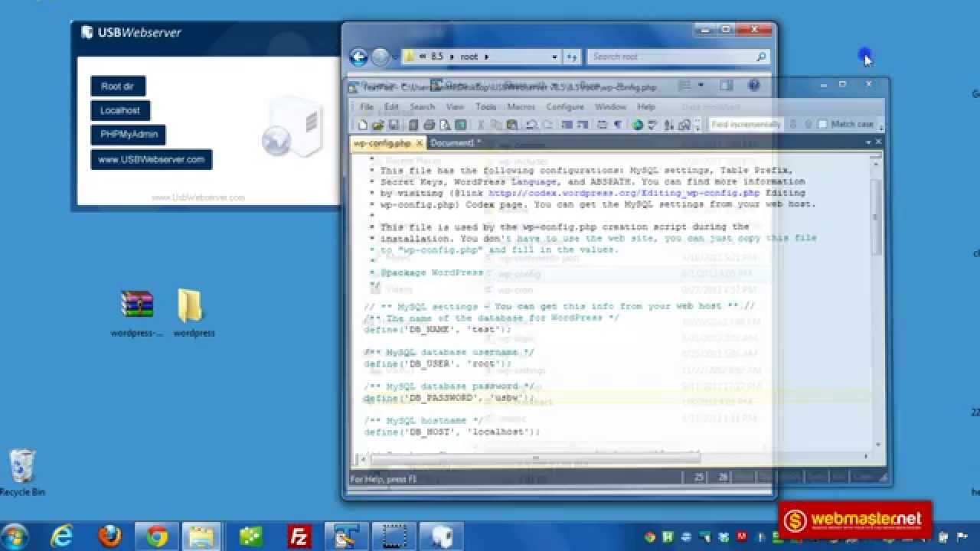Screen dimensions: 980x551
Task: Click the Explorer window Back arrow
Action: click(358, 57)
